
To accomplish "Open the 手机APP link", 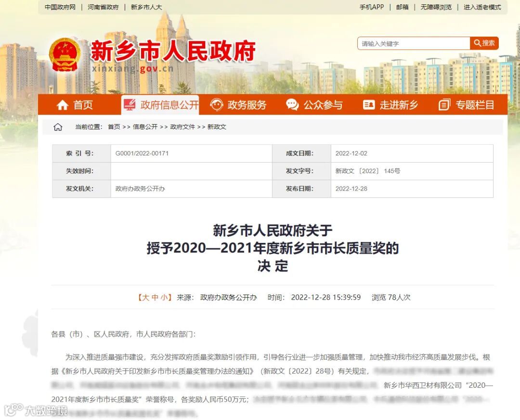I will tap(372, 7).
